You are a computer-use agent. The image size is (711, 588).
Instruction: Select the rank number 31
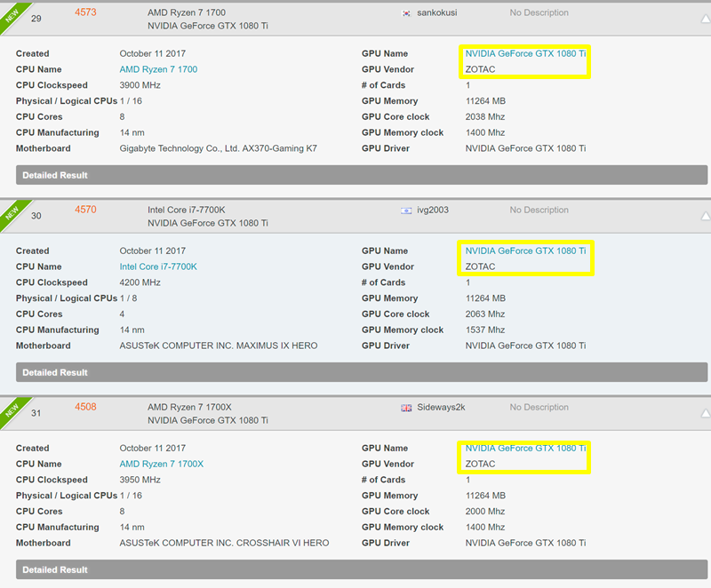36,413
